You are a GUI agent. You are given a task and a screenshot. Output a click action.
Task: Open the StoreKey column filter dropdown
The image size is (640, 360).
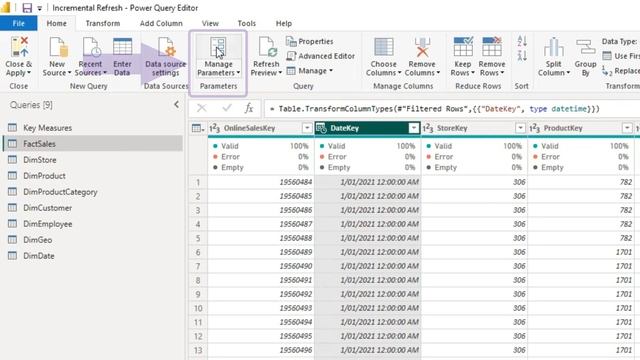click(520, 128)
